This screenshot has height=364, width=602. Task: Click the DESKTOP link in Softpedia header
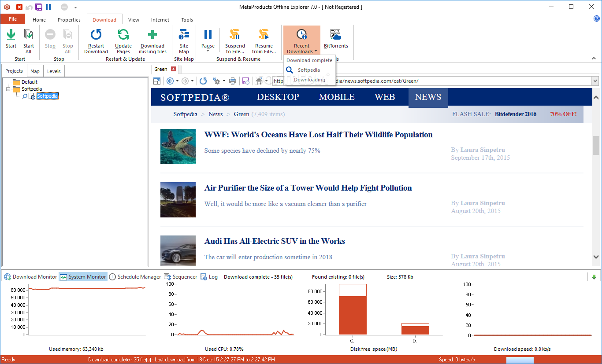278,97
